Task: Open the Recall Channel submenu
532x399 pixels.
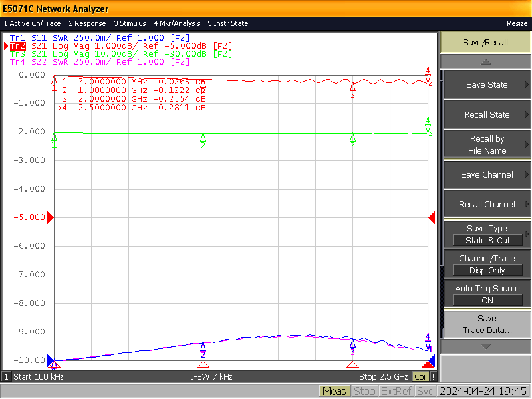Action: tap(487, 205)
